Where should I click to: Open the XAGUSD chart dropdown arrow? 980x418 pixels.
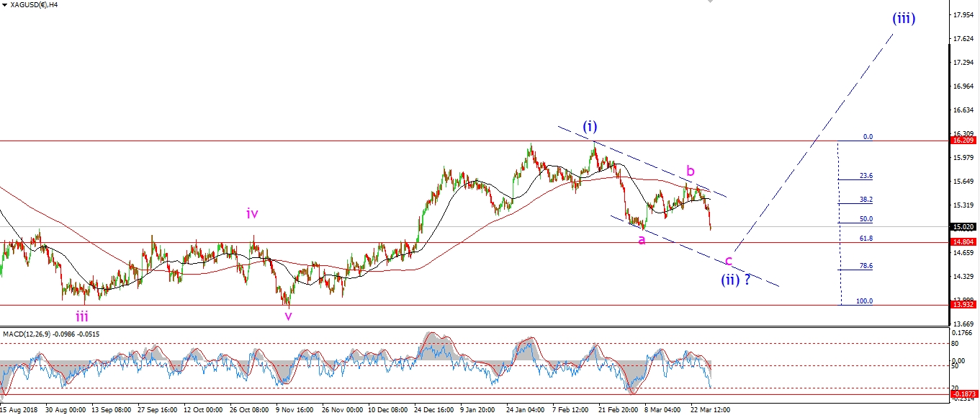(4, 4)
